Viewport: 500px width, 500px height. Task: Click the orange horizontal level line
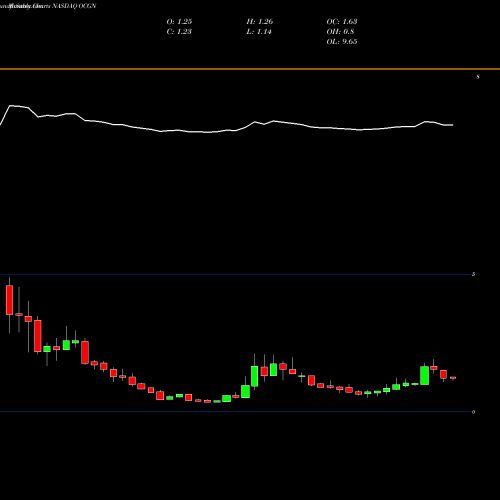click(250, 69)
